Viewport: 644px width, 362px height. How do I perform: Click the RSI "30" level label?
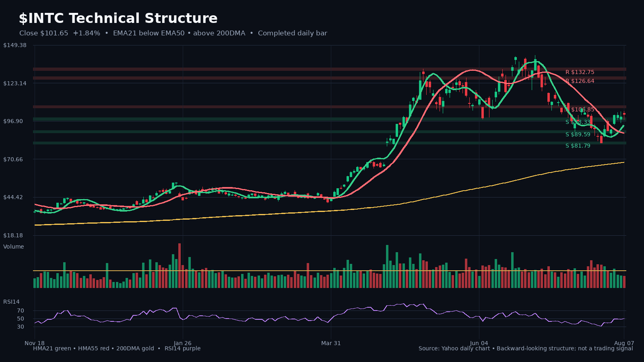[x=21, y=327]
